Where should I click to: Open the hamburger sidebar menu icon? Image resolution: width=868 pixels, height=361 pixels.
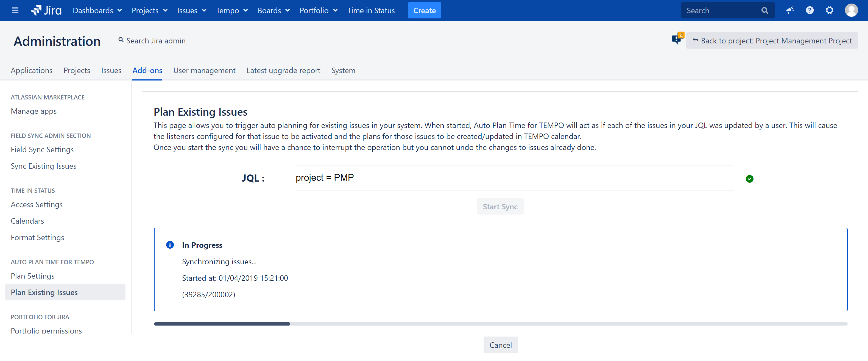point(15,10)
